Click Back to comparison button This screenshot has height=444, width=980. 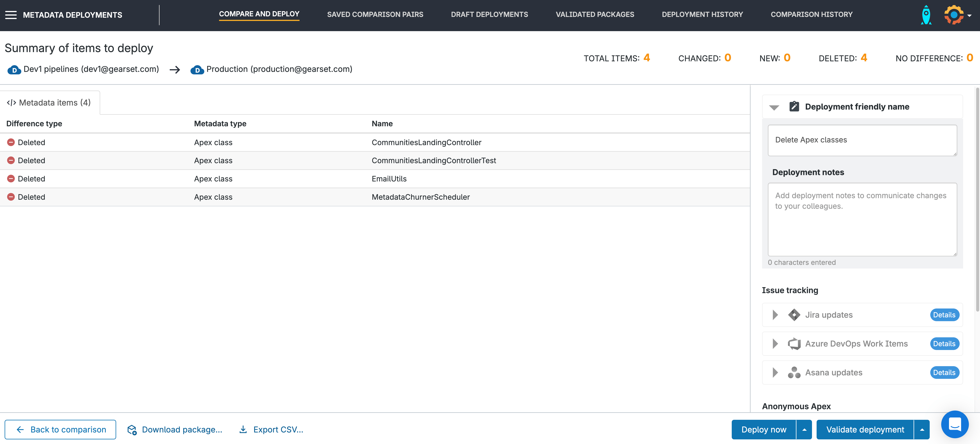[x=60, y=430]
